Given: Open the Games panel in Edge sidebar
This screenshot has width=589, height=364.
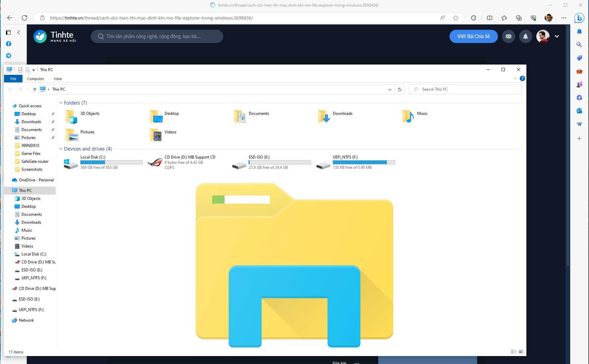Looking at the screenshot, I should click(579, 84).
